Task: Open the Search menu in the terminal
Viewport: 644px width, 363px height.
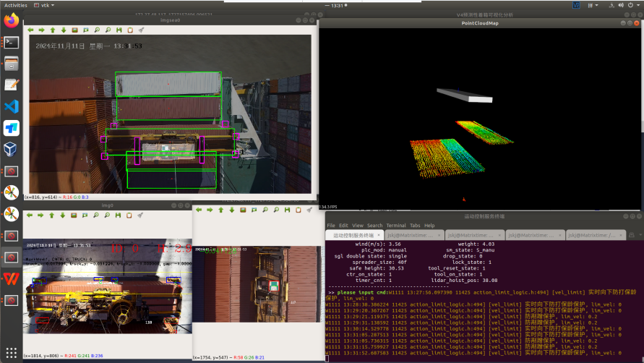Action: point(374,226)
